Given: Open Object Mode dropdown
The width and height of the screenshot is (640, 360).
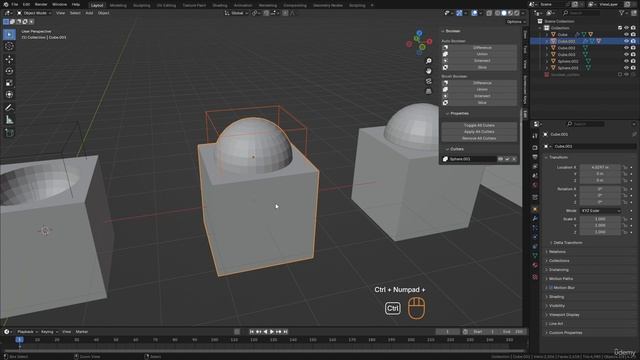Looking at the screenshot, I should (34, 13).
